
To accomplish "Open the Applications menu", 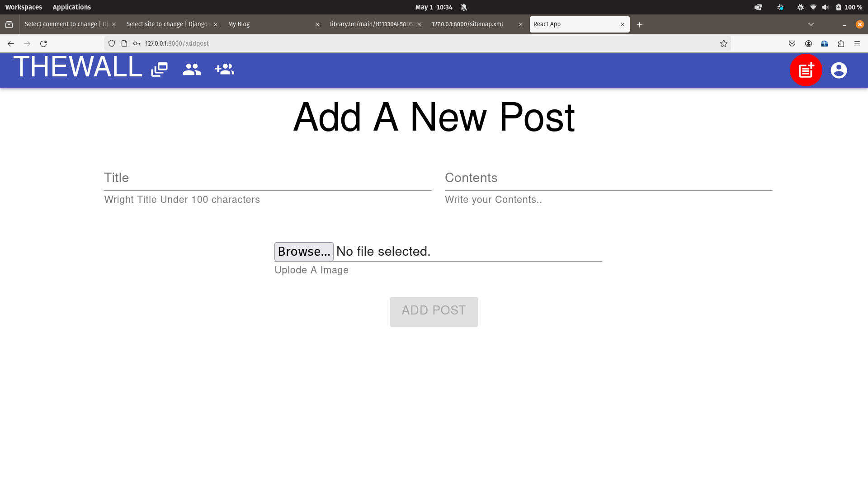I will (x=71, y=7).
